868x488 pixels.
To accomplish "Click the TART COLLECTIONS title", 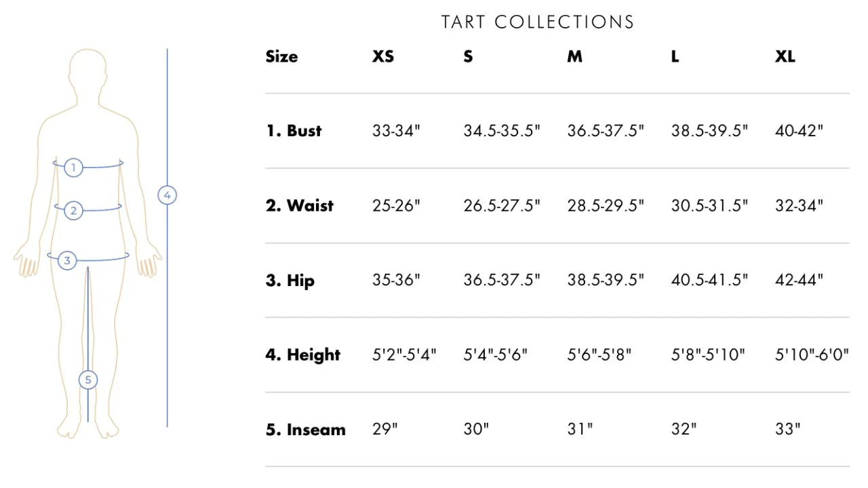I will pyautogui.click(x=538, y=22).
